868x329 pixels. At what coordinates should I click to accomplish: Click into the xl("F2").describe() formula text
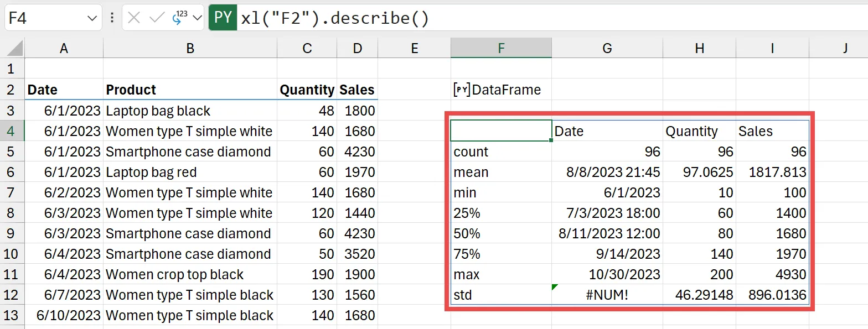[335, 19]
